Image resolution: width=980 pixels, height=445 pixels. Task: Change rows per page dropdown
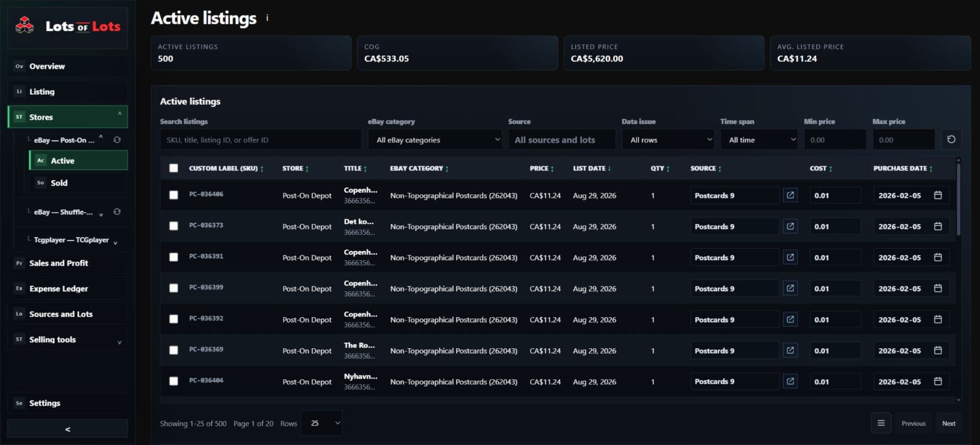322,423
